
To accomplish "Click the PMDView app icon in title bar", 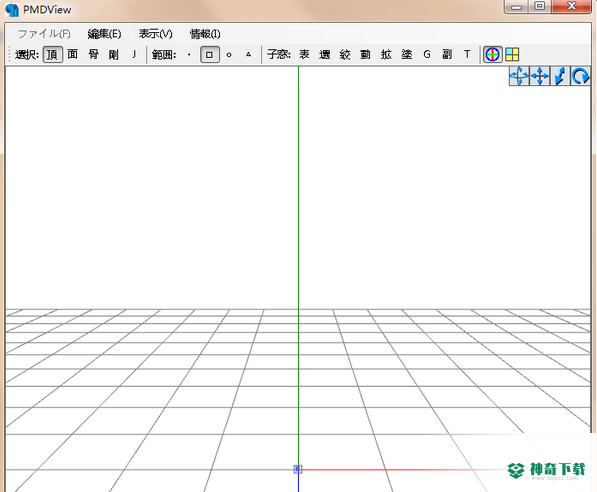I will 12,10.
